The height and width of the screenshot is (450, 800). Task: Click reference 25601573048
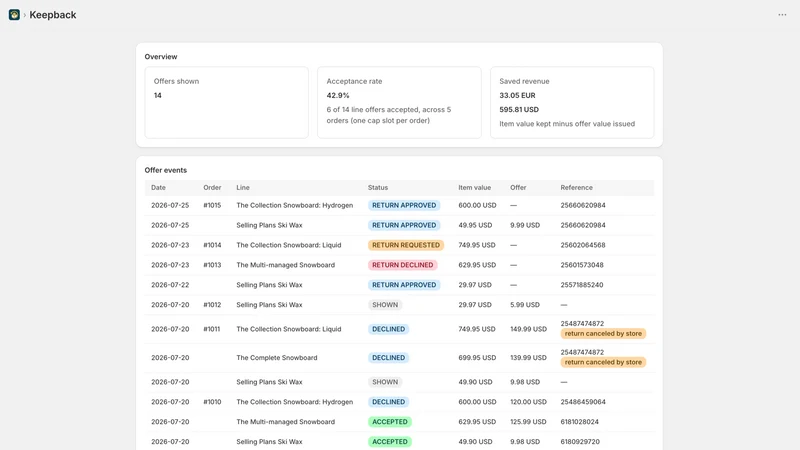[582, 265]
